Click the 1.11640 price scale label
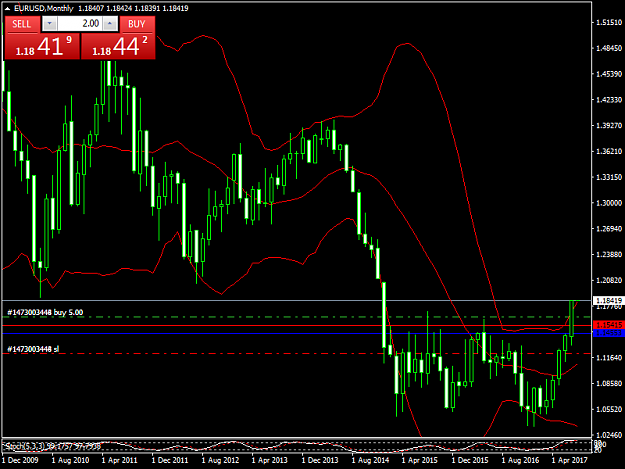Viewport: 625px width, 469px height. [x=609, y=357]
